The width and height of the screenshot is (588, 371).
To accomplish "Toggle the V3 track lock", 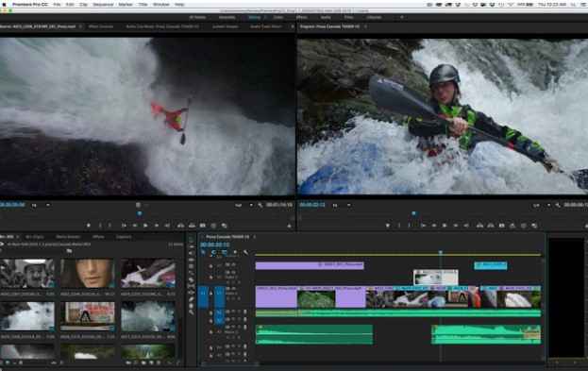I will click(x=210, y=265).
